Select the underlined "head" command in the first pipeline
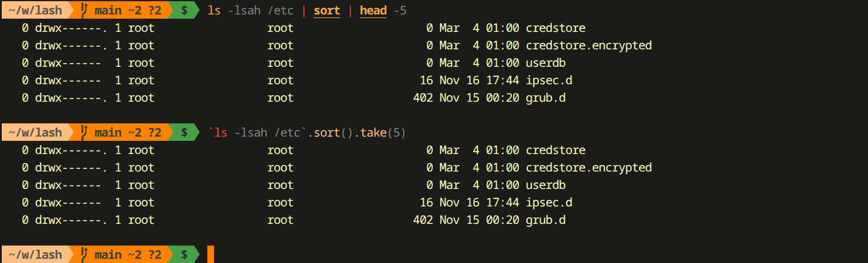This screenshot has height=263, width=868. pyautogui.click(x=373, y=10)
